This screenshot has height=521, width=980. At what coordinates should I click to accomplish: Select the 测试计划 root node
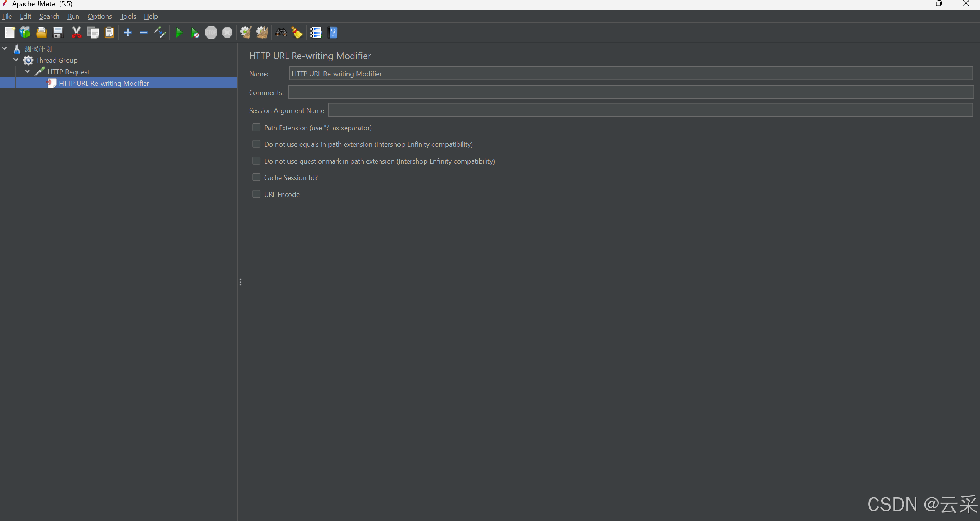38,49
